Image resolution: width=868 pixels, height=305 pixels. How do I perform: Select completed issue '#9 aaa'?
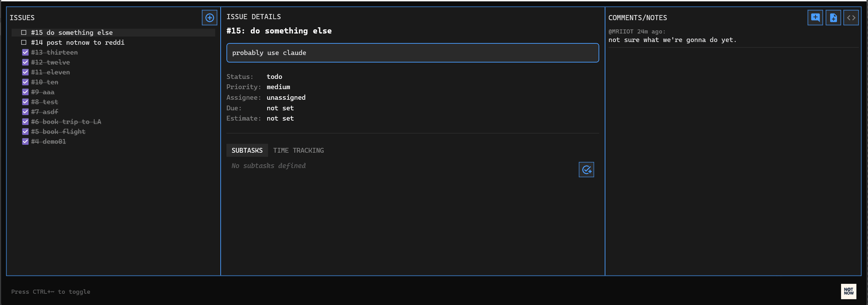[x=43, y=92]
